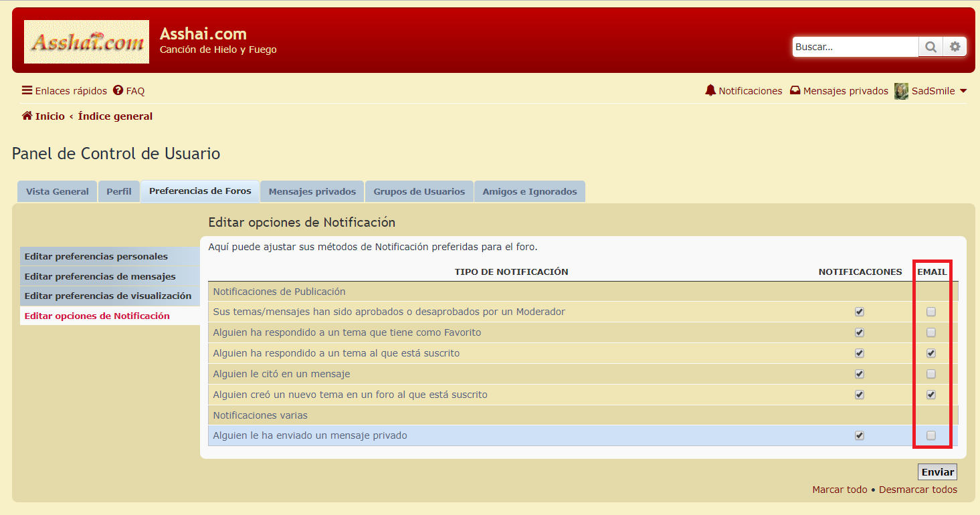The width and height of the screenshot is (980, 515).
Task: Open the Grupos de Usuarios tab
Action: 419,191
